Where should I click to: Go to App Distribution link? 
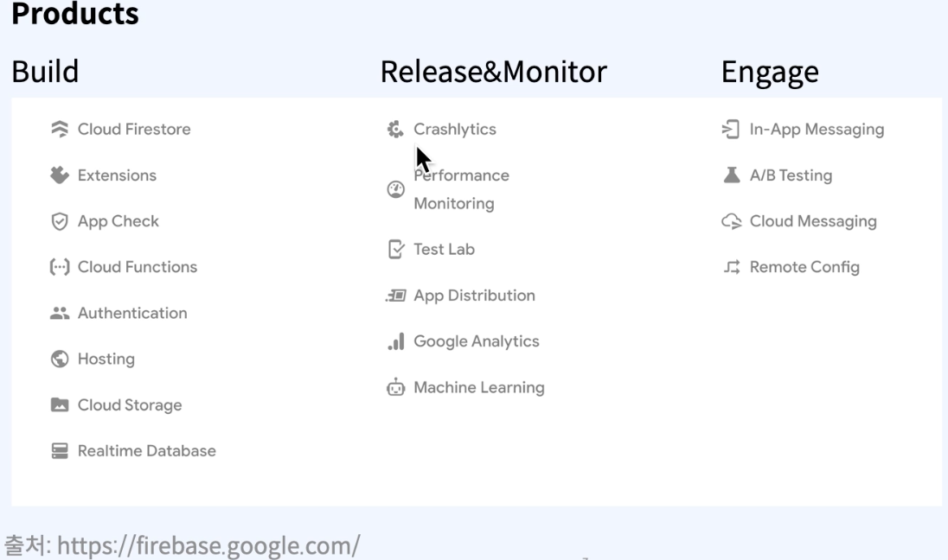(474, 296)
